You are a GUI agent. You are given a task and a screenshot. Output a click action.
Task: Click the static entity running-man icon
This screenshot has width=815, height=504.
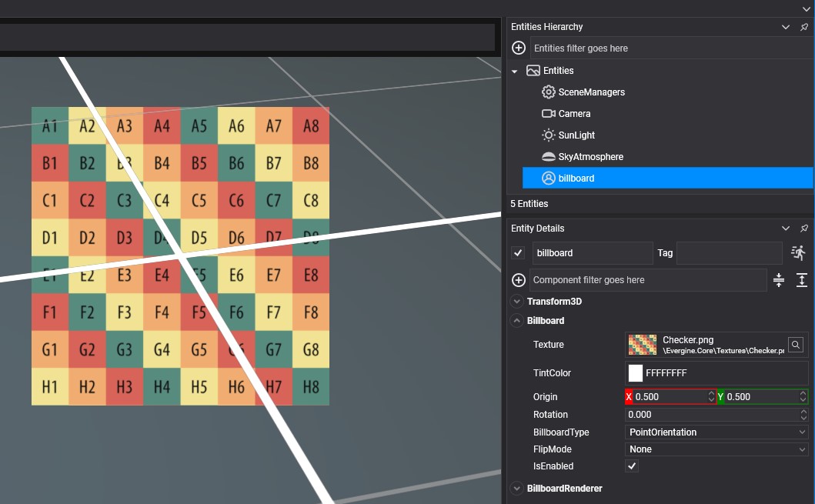tap(798, 252)
